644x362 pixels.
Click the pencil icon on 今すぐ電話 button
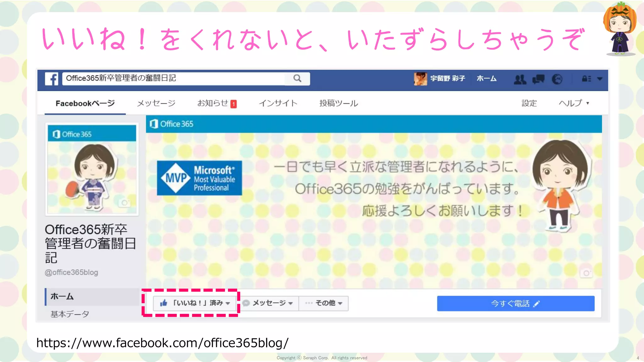(536, 304)
